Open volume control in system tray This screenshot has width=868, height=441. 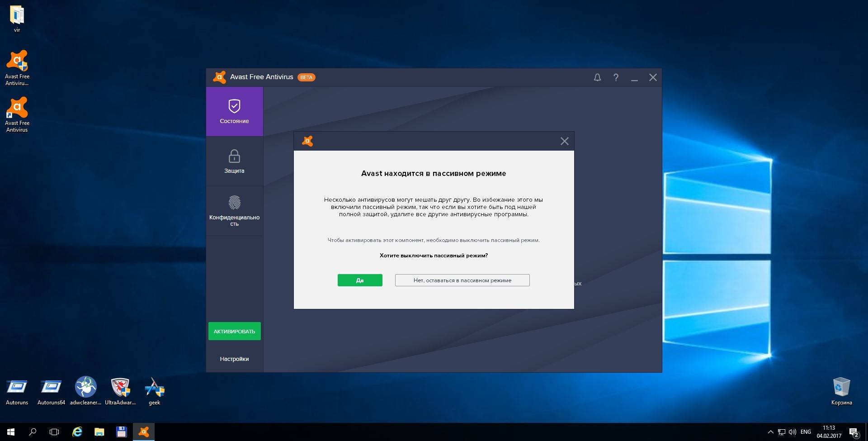pyautogui.click(x=793, y=432)
